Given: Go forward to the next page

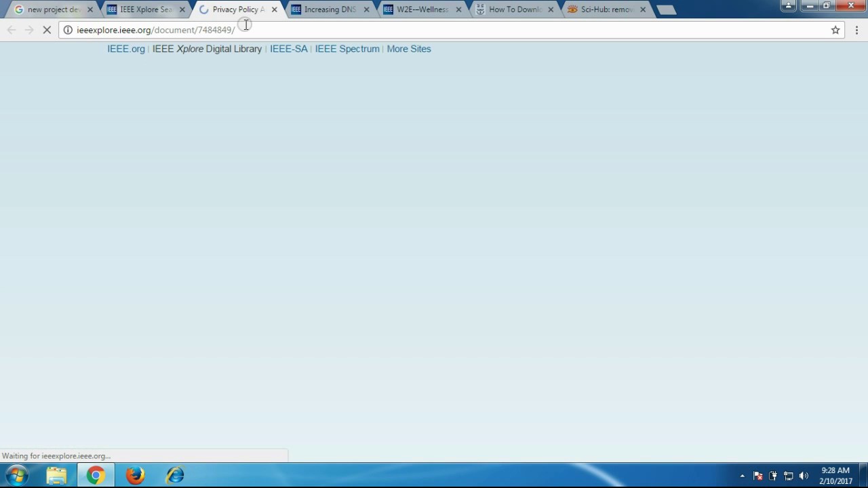Looking at the screenshot, I should (x=29, y=30).
